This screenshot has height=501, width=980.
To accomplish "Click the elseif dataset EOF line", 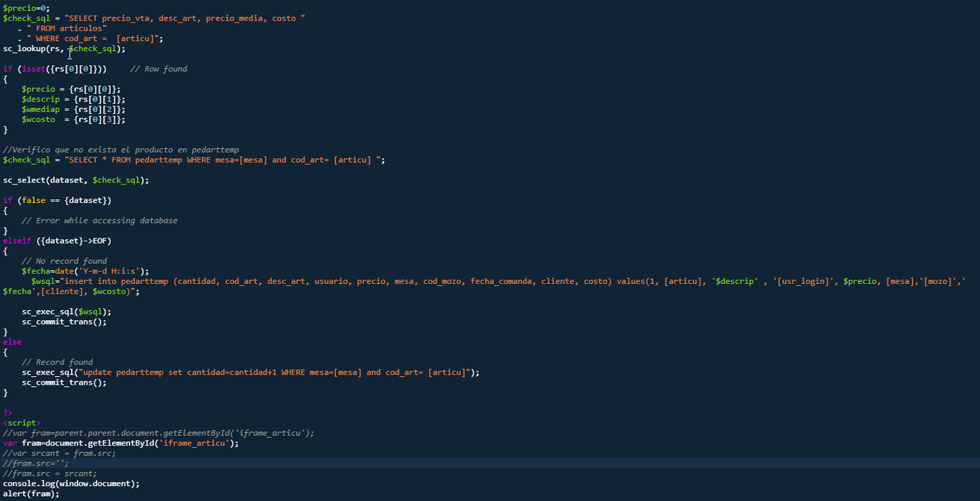I will click(57, 240).
